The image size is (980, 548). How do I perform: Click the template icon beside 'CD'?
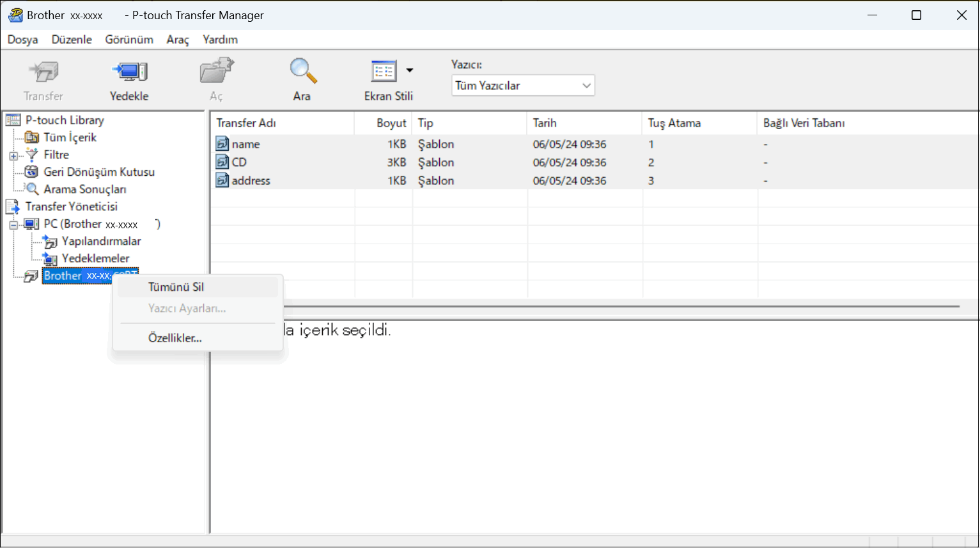222,162
